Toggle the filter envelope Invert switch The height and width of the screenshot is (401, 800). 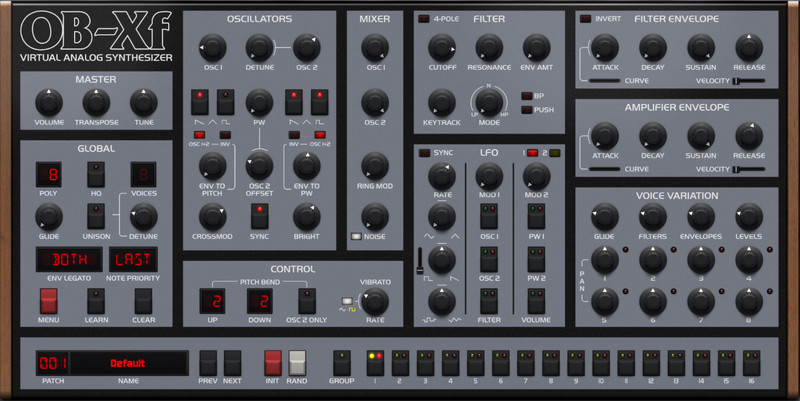586,19
